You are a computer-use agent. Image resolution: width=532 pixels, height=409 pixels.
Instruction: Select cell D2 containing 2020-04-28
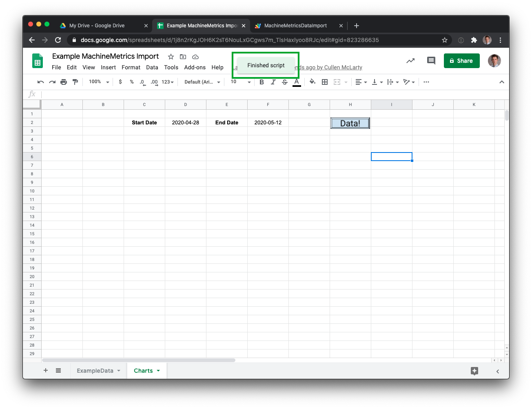(186, 122)
